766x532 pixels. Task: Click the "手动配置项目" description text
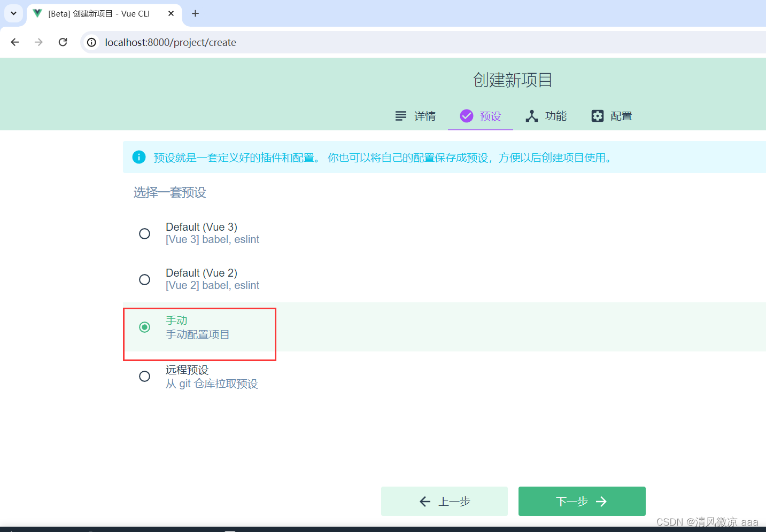198,334
